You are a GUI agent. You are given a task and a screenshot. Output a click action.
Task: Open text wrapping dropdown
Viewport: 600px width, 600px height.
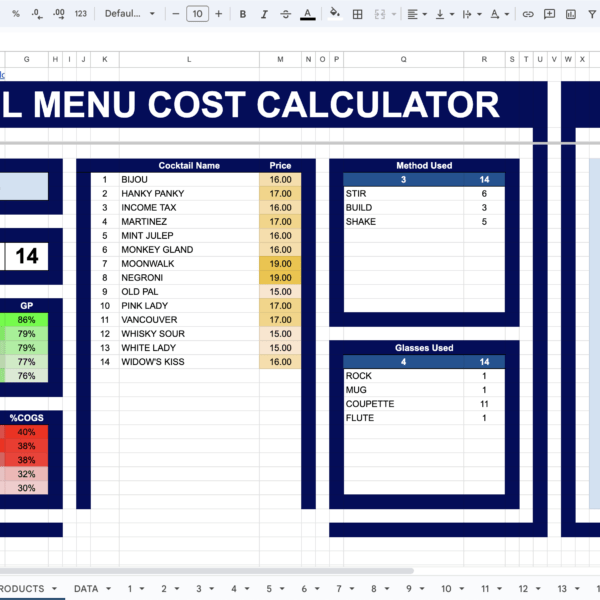point(471,14)
